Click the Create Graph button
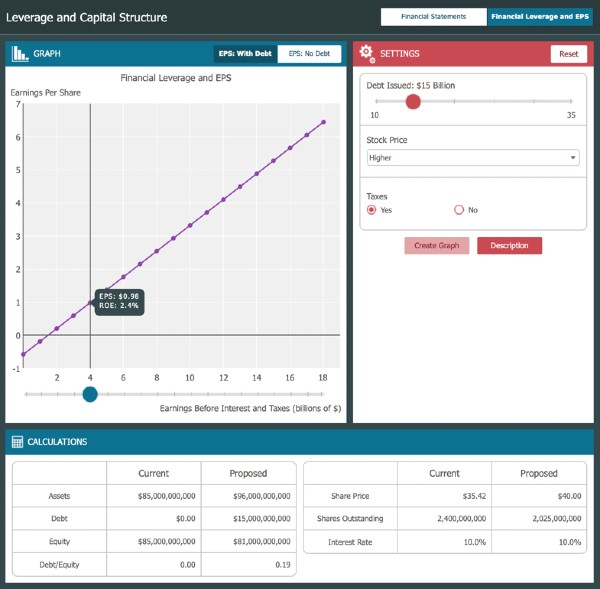Screen dimensions: 600x589 click(x=437, y=245)
